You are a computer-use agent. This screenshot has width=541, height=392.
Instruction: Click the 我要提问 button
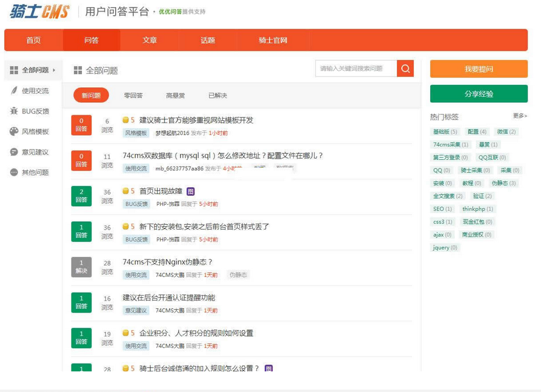(479, 69)
